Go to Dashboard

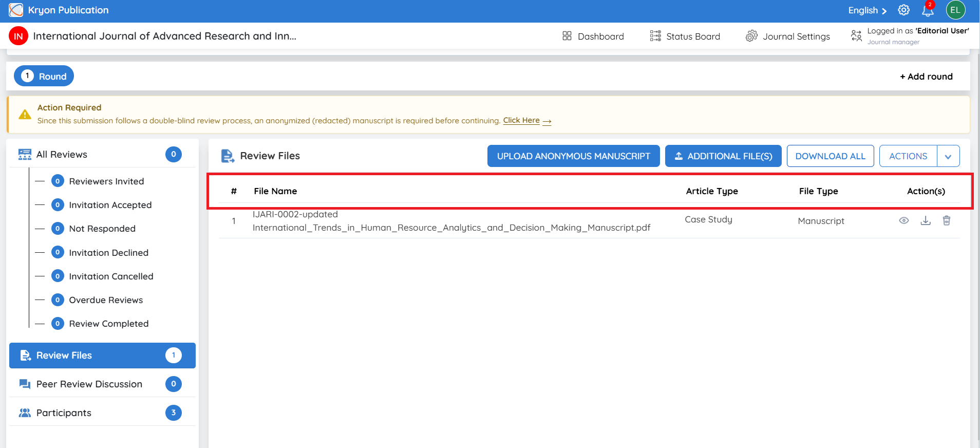593,36
